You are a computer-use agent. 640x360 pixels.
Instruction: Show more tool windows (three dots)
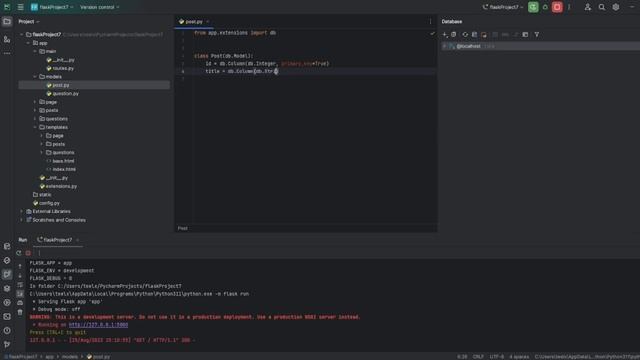click(x=7, y=53)
